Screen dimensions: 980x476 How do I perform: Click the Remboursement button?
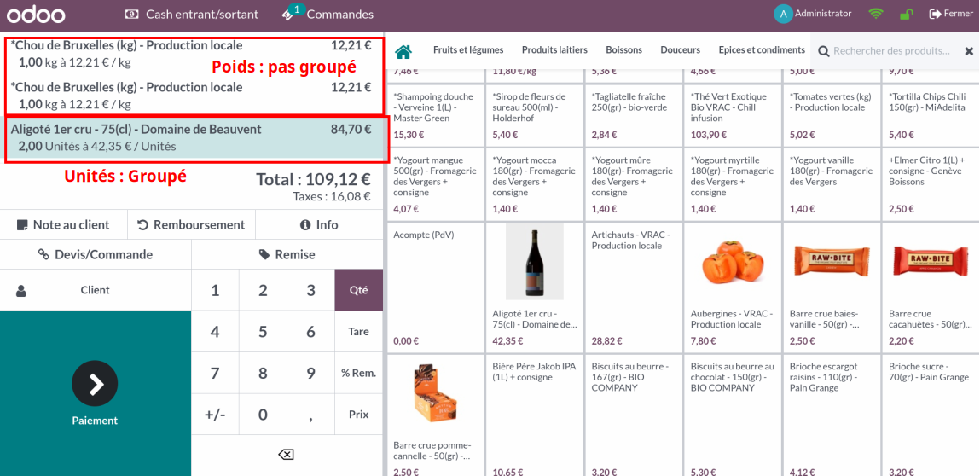pos(191,225)
